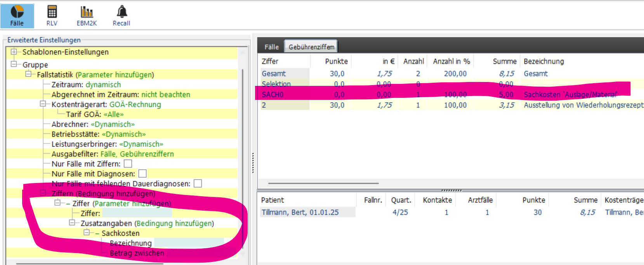The width and height of the screenshot is (644, 265).
Task: Click 'Bedingung hinzufügen' next to Zusatzangaben
Action: 174,223
